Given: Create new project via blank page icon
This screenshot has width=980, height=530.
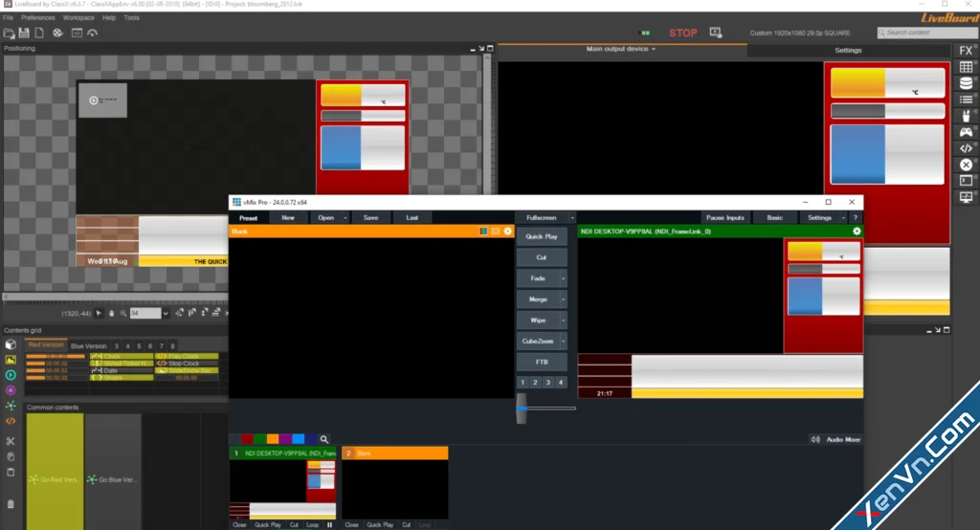Looking at the screenshot, I should (39, 33).
